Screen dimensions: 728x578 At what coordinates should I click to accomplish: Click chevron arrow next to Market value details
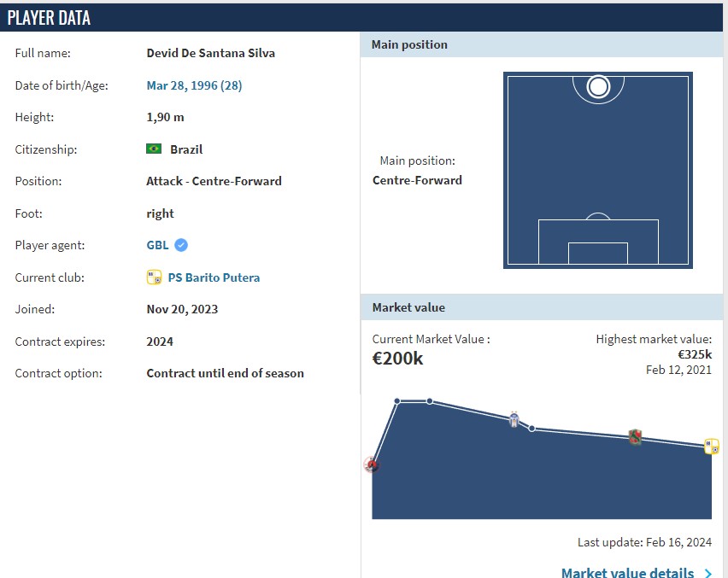coord(707,573)
